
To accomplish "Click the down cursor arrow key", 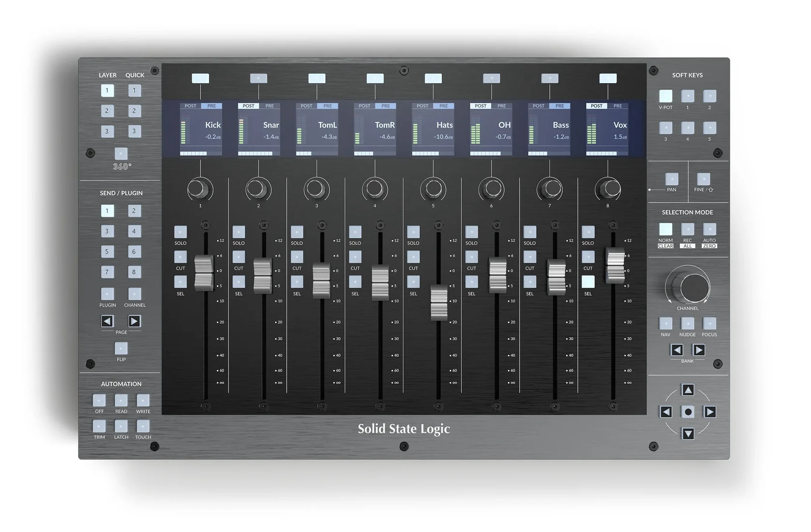I will point(688,433).
